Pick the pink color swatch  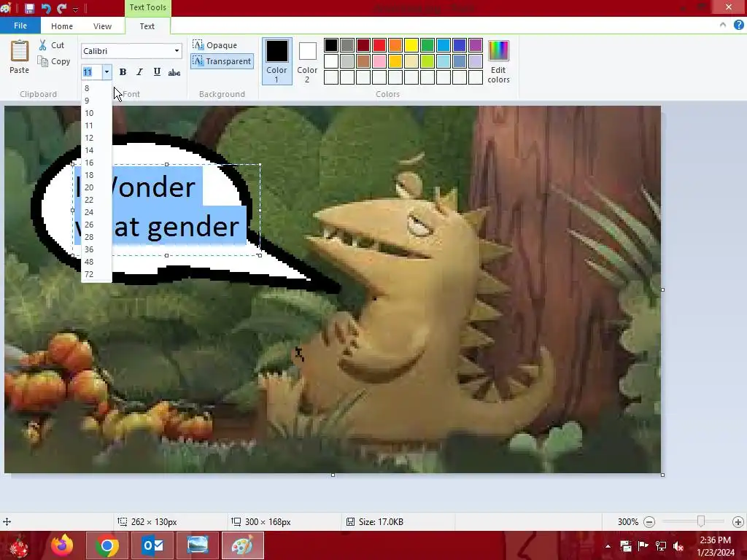(379, 61)
